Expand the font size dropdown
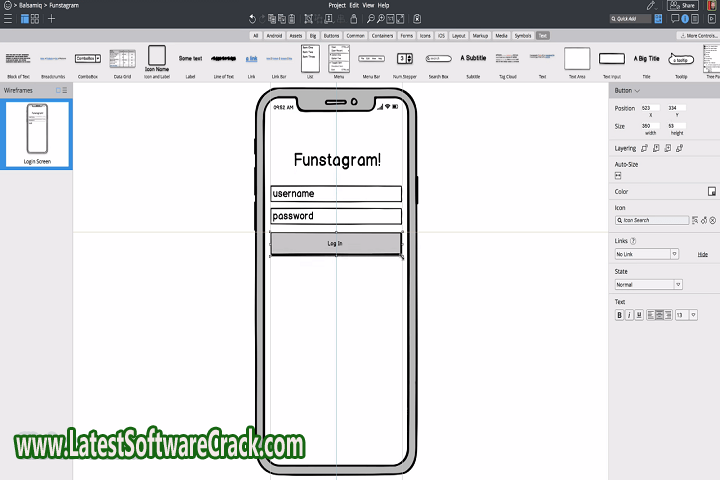 point(694,315)
